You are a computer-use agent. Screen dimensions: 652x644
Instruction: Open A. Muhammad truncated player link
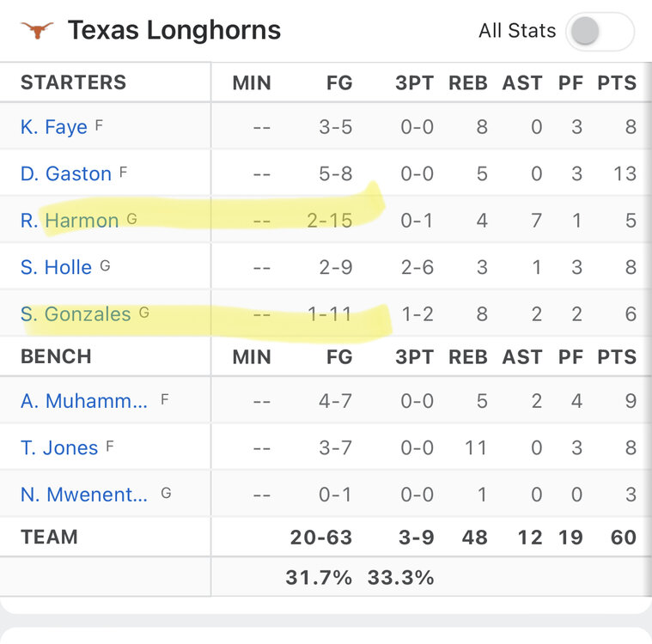tap(84, 400)
